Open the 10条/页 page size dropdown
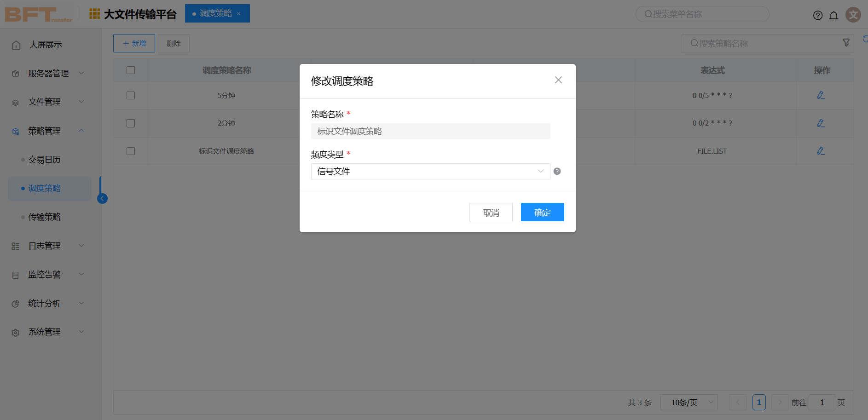 689,402
